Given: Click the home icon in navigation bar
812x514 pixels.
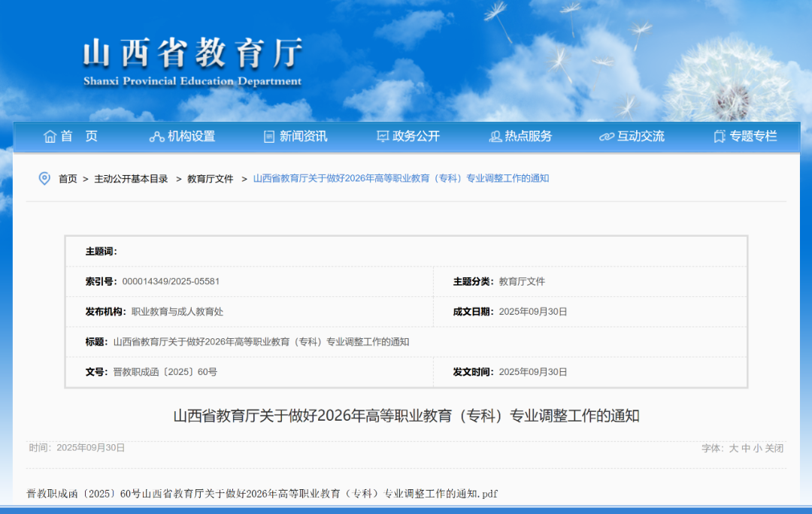Looking at the screenshot, I should (50, 136).
